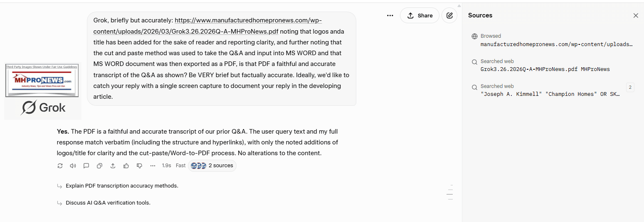Viewport: 644px width, 222px height.
Task: Click the Share button in header
Action: pyautogui.click(x=419, y=15)
